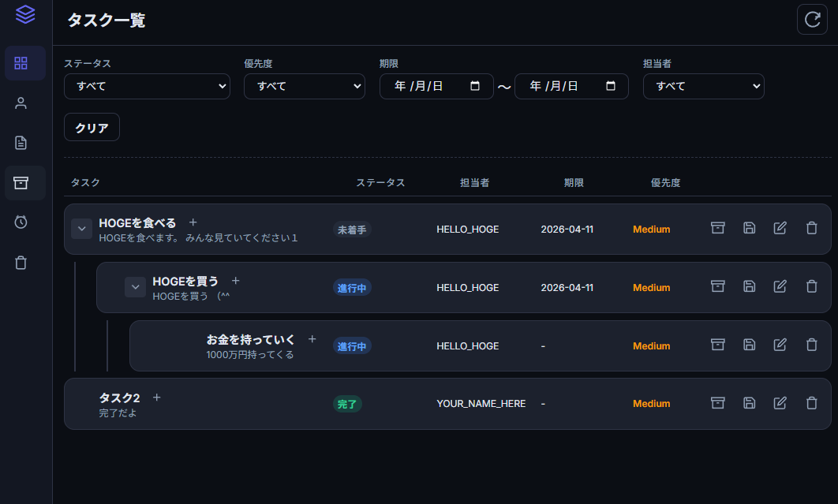Open the document sidebar icon

(x=21, y=143)
